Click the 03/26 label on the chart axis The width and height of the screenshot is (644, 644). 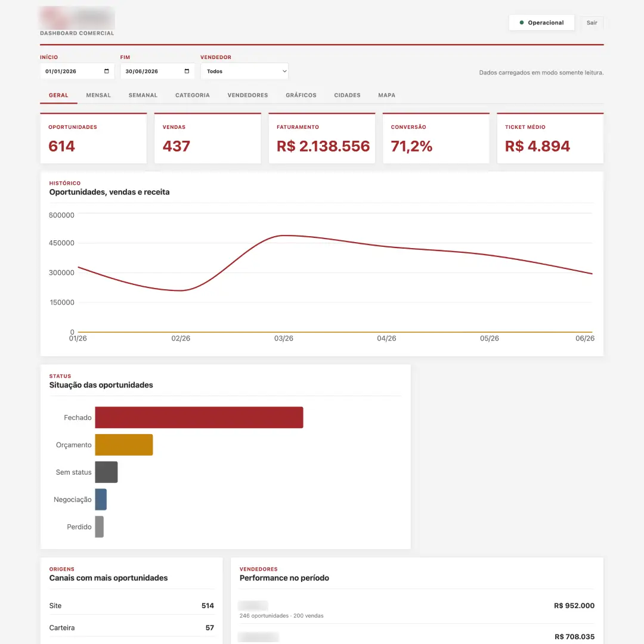[x=284, y=339]
